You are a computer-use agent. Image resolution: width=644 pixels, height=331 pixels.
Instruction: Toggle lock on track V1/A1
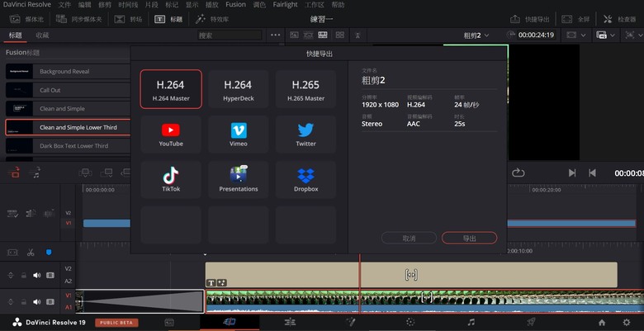pos(24,302)
